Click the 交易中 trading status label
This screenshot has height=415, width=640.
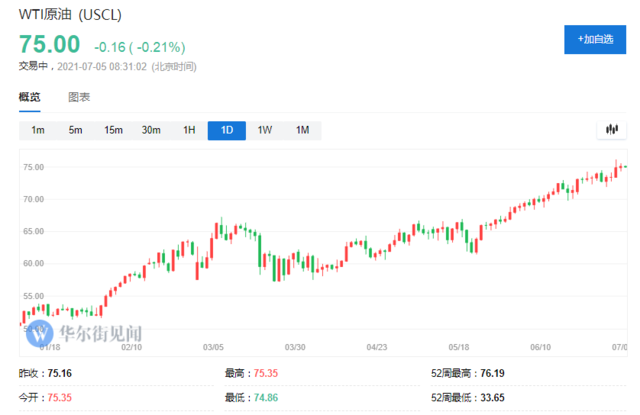[33, 66]
